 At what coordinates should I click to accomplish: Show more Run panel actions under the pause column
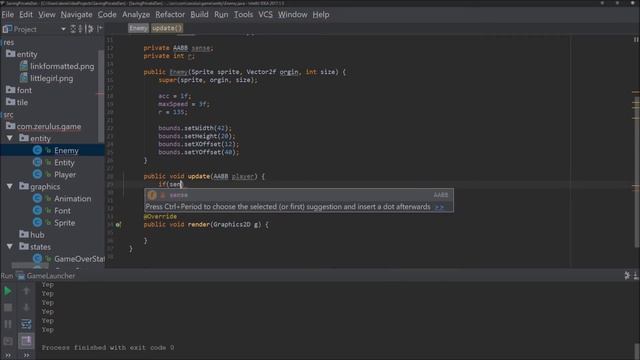click(8, 356)
